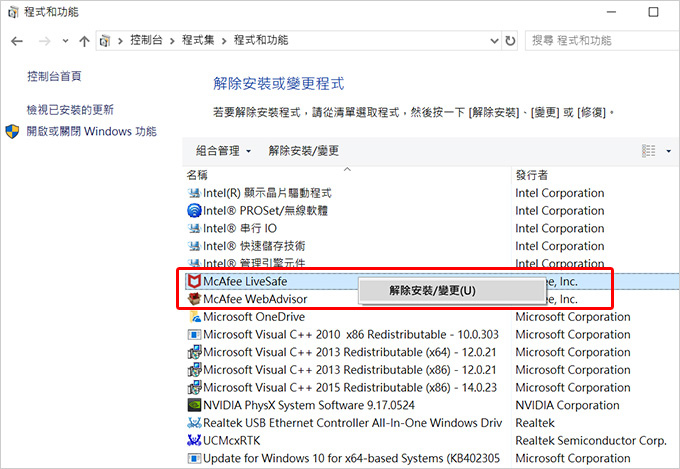Click Visual C++ 2010 x86 icon
Screen dimensions: 680x469
194,335
